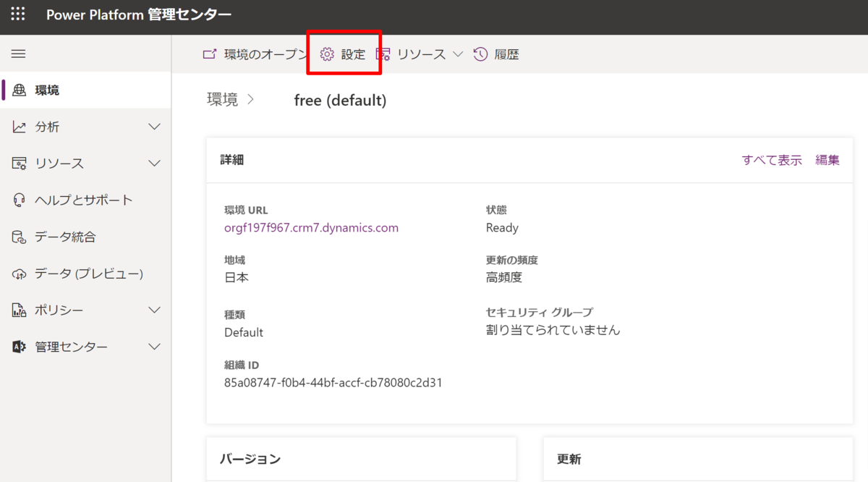Click the 組織 ID field label

coord(242,365)
